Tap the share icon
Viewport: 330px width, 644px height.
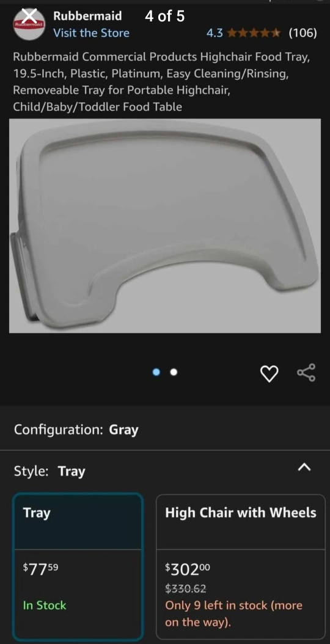click(306, 373)
